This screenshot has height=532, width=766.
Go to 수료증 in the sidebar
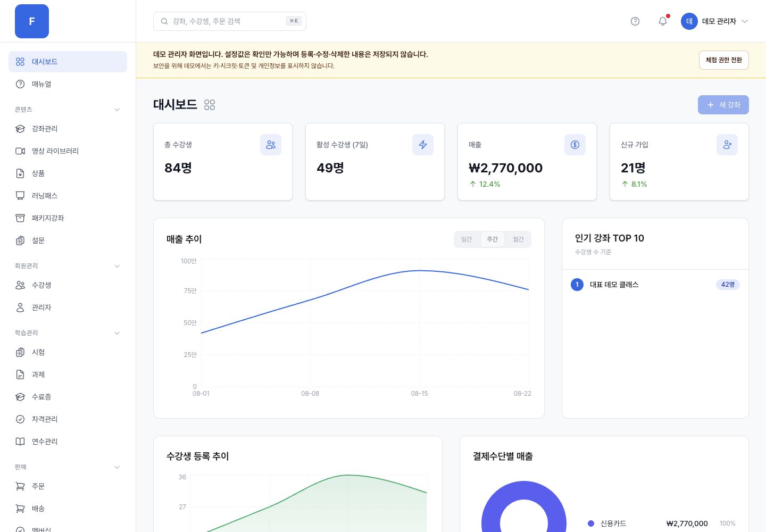(68, 397)
